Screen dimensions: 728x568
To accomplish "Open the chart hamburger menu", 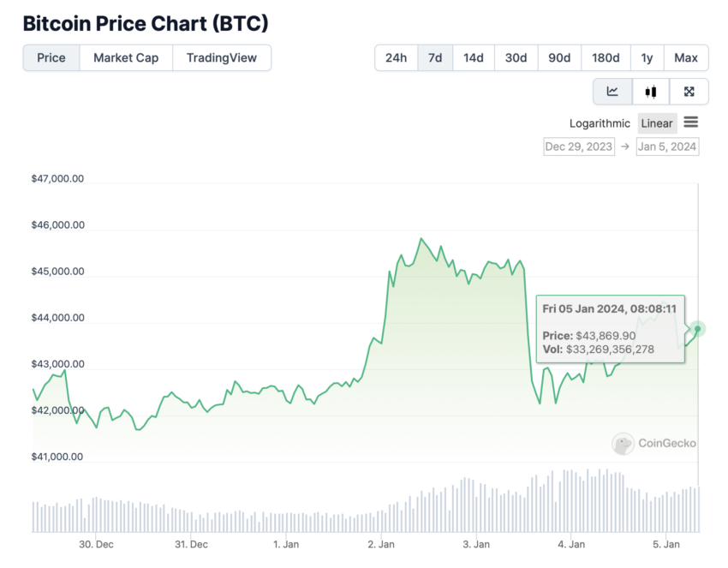I will click(x=691, y=123).
